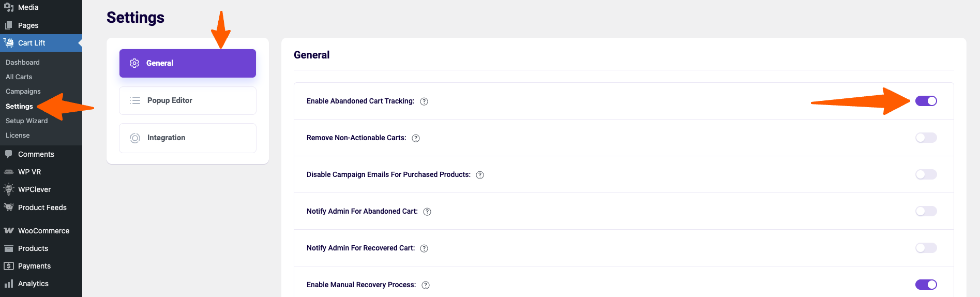This screenshot has width=980, height=297.
Task: Click the "Enable Abandoned Cart Tracking:" label
Action: [x=360, y=101]
